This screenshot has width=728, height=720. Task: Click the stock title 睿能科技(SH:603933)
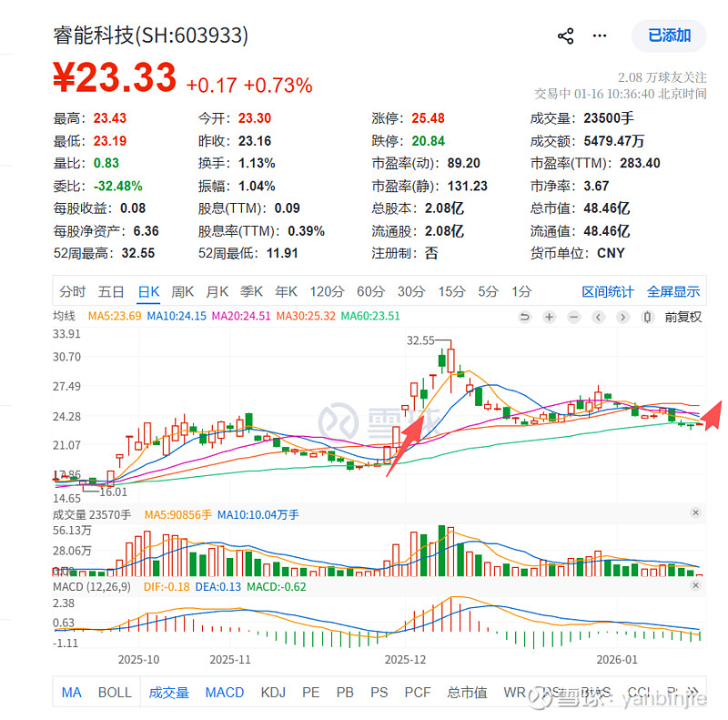coord(150,35)
